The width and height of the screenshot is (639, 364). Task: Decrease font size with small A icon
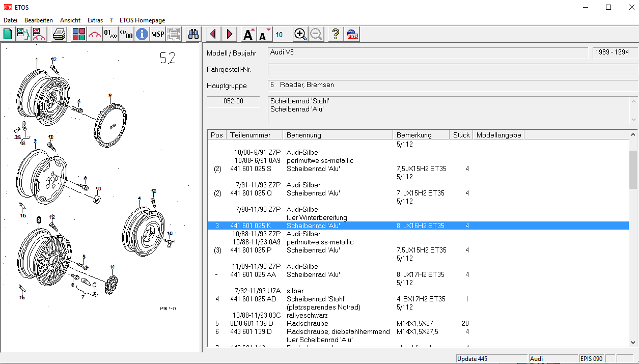click(264, 34)
